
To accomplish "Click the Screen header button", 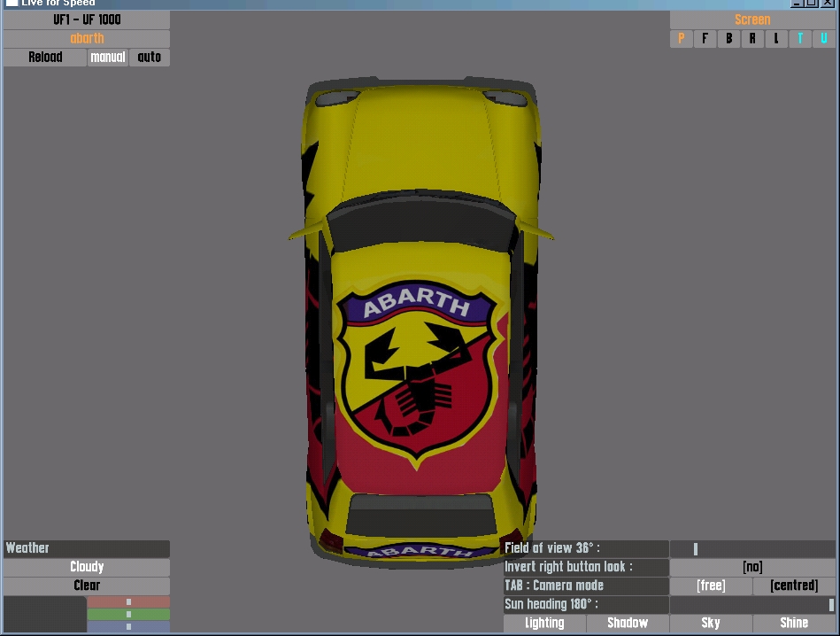I will [752, 19].
